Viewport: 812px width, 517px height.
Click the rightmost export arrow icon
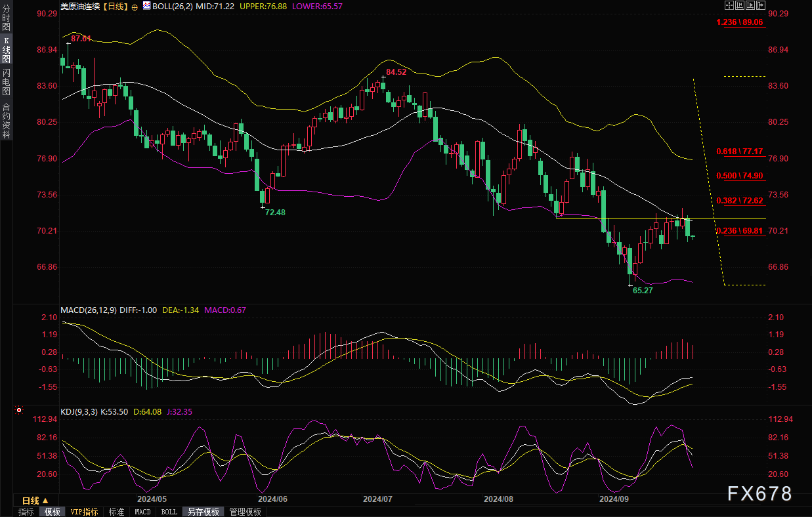pyautogui.click(x=761, y=5)
